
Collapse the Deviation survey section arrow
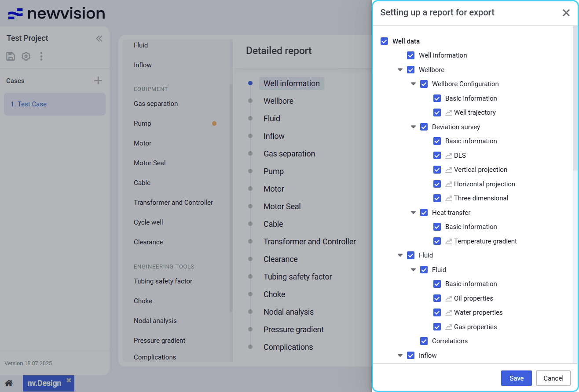coord(413,127)
